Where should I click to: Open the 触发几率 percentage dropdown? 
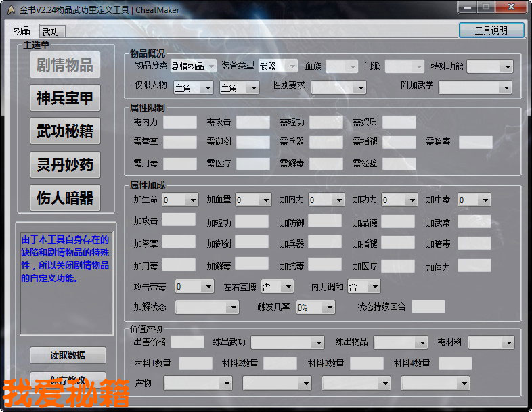(315, 307)
